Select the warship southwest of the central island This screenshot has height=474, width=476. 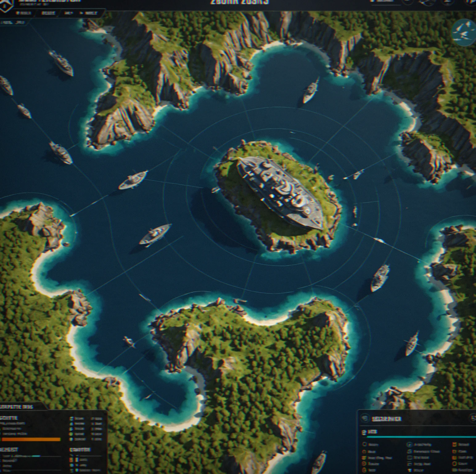click(x=155, y=234)
